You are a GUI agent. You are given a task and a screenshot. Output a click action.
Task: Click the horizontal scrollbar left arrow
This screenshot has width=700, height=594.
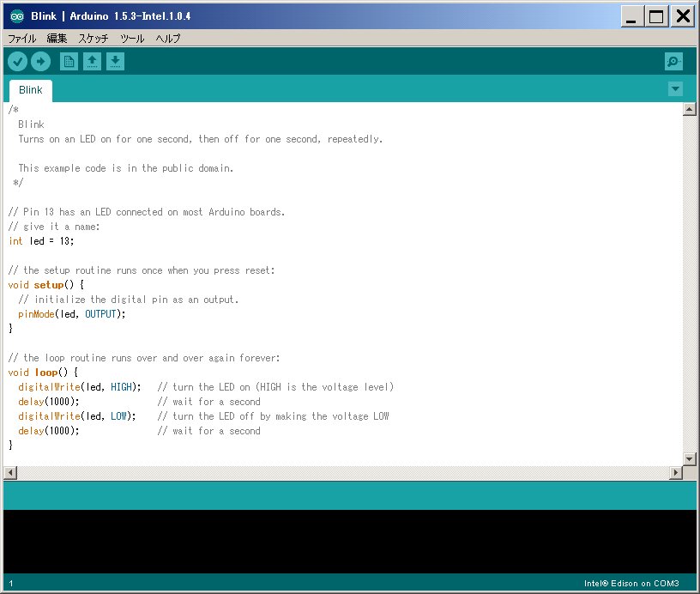(x=10, y=472)
